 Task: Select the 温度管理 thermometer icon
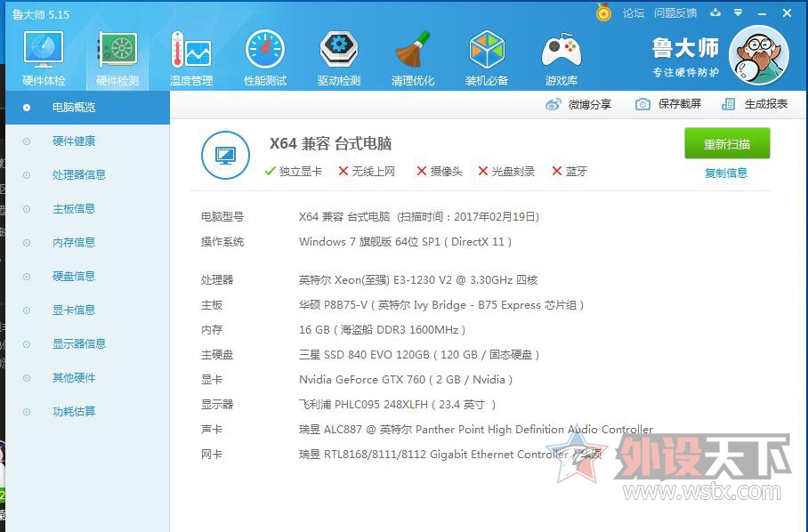pyautogui.click(x=190, y=51)
